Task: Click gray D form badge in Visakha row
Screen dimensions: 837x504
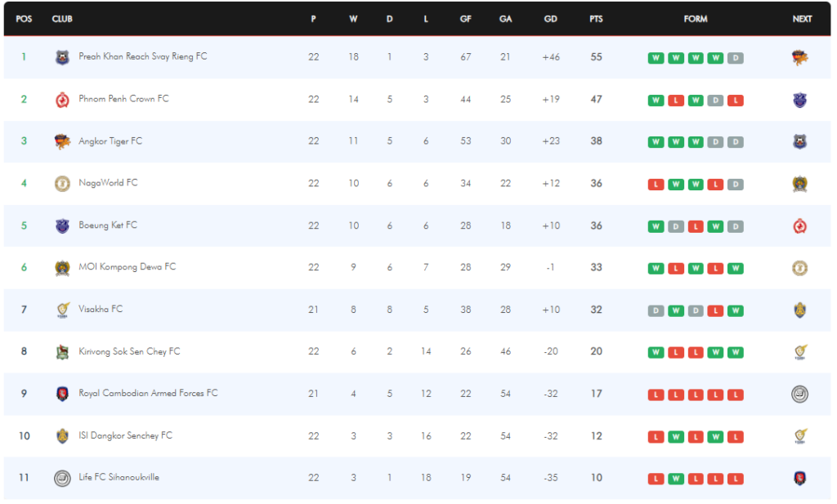Action: (x=656, y=310)
